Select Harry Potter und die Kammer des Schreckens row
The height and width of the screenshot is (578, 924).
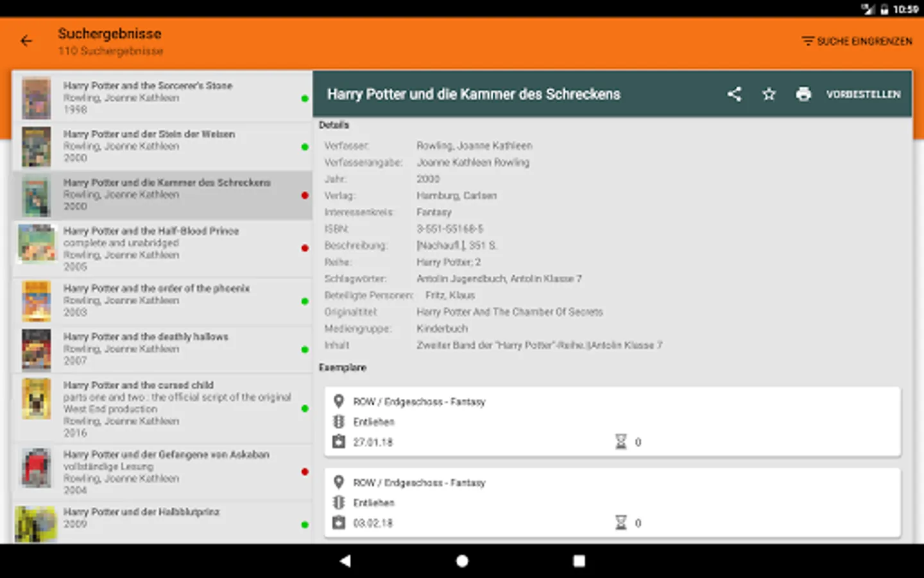[162, 195]
